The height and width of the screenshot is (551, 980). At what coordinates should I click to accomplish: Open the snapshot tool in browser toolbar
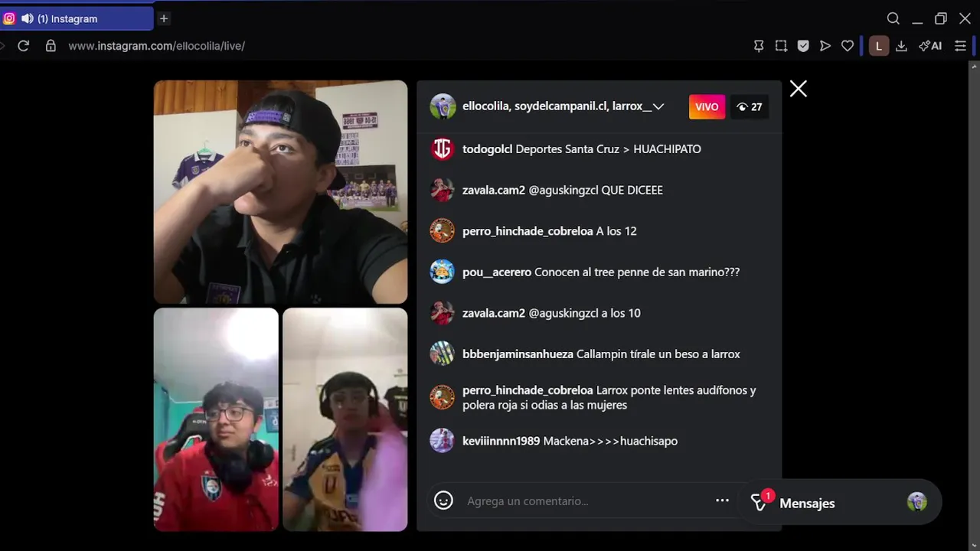[x=781, y=46]
